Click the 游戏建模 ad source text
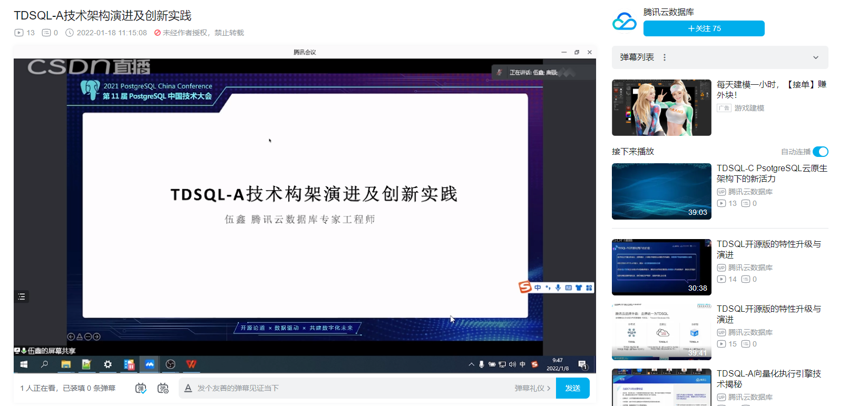Image resolution: width=868 pixels, height=406 pixels. tap(749, 108)
